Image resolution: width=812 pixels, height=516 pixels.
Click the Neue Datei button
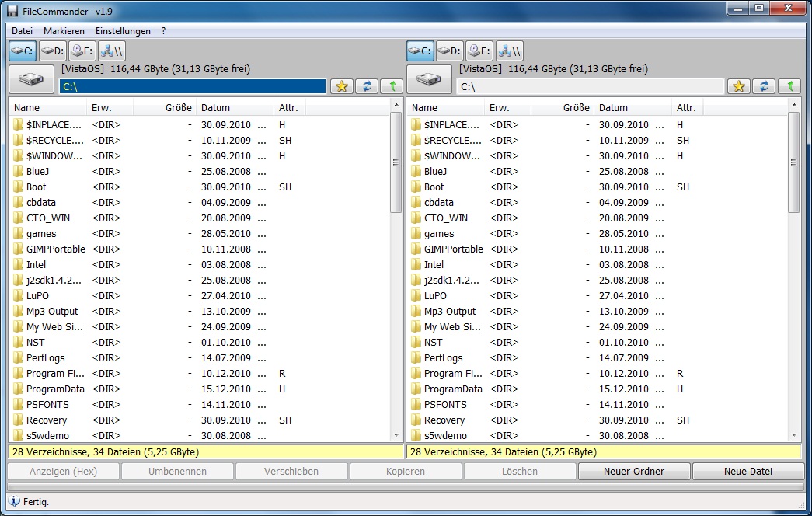747,472
